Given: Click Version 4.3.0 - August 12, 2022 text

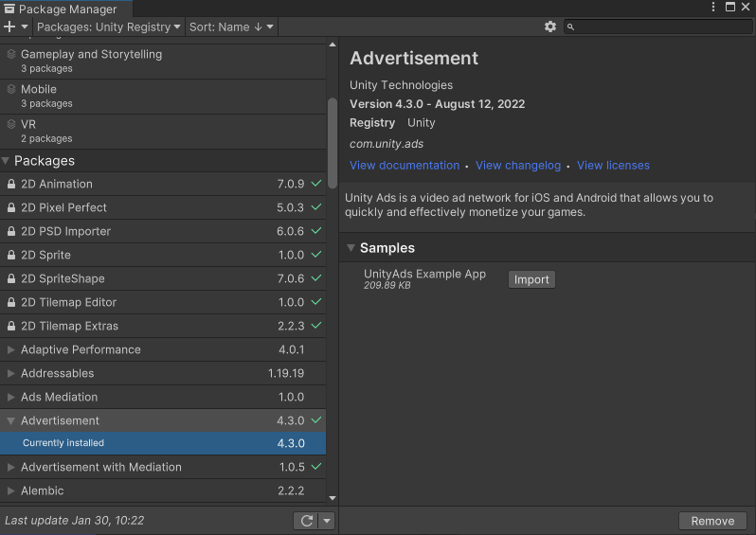Looking at the screenshot, I should (438, 104).
